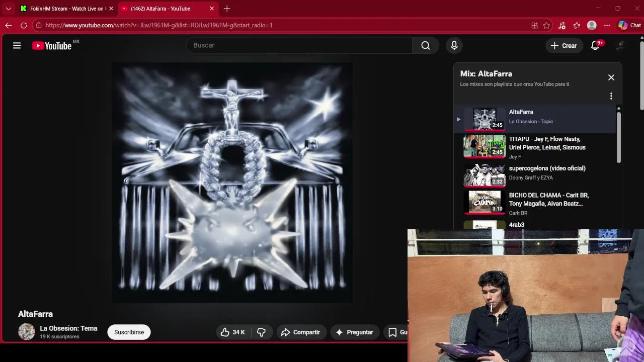
Task: Click 'Doony Graff y EZYA' channel text
Action: 531,177
